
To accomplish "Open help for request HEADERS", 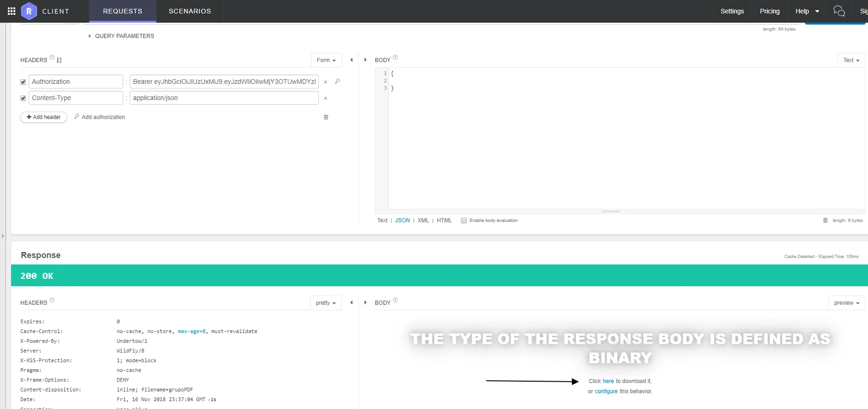I will [x=52, y=57].
